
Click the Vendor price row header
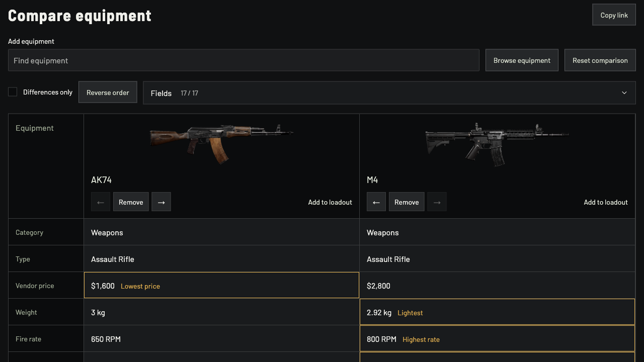click(46, 286)
